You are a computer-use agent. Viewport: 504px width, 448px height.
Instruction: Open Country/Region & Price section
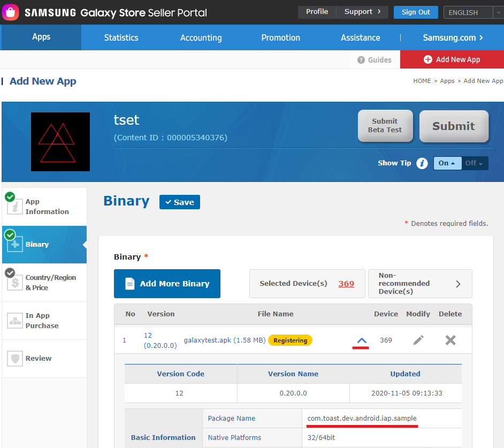[44, 283]
